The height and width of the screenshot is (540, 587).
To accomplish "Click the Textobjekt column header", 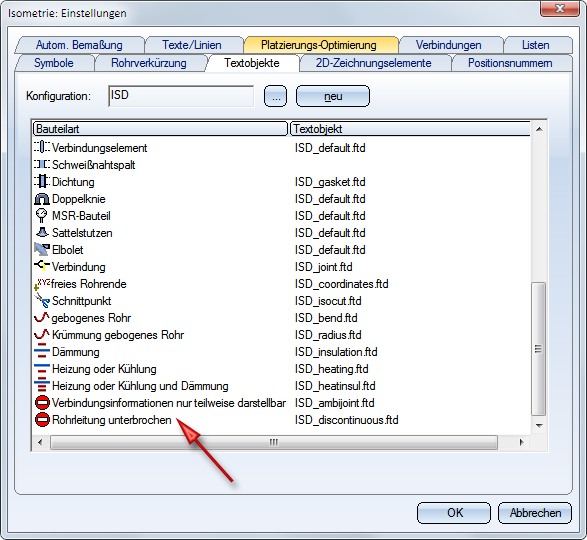I will click(x=411, y=129).
